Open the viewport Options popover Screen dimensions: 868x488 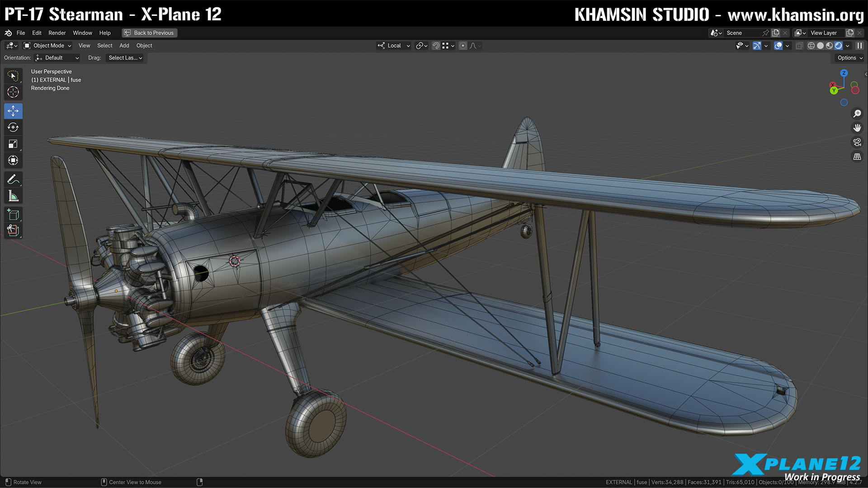848,58
